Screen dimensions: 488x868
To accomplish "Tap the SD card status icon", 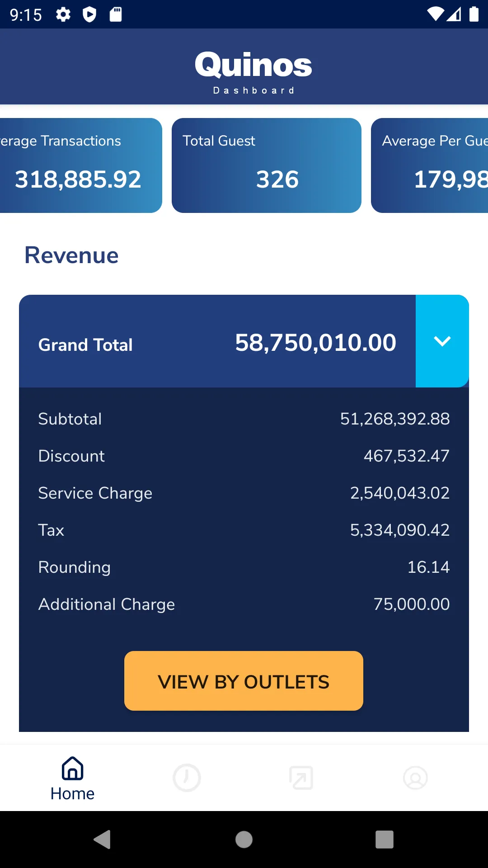I will click(x=116, y=14).
